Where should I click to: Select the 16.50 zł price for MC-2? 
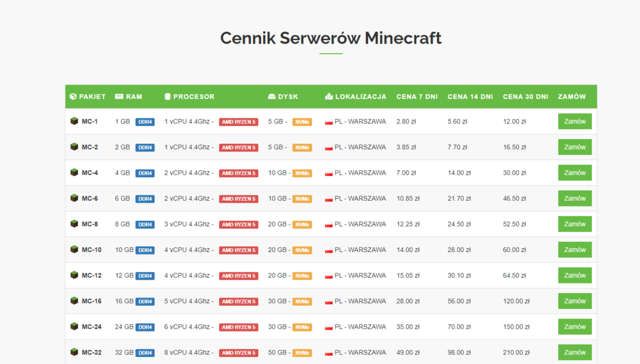point(515,147)
